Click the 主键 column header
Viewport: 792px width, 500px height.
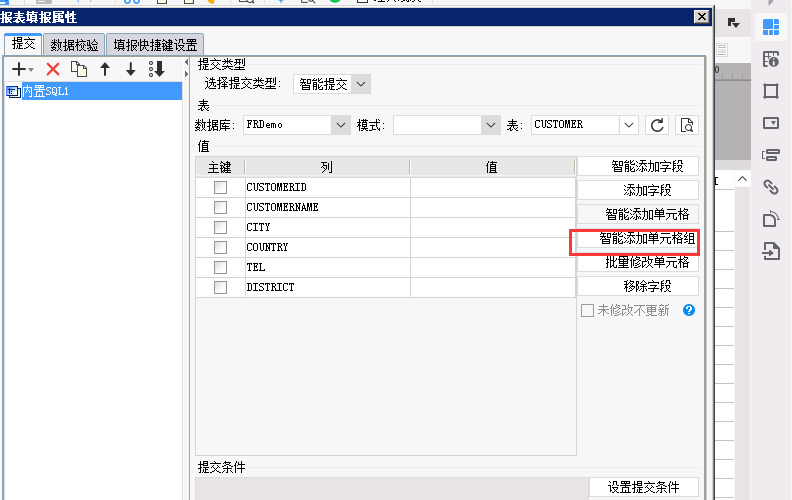coord(220,167)
